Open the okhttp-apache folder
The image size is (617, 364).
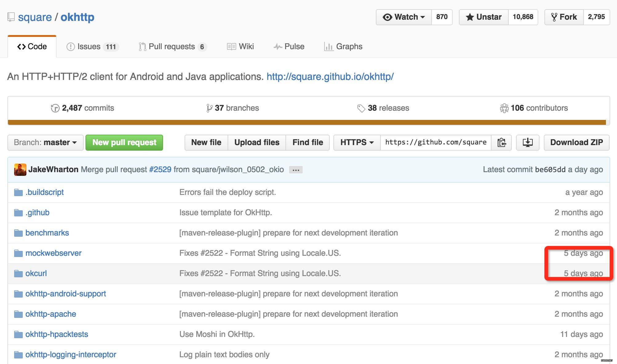coord(51,314)
